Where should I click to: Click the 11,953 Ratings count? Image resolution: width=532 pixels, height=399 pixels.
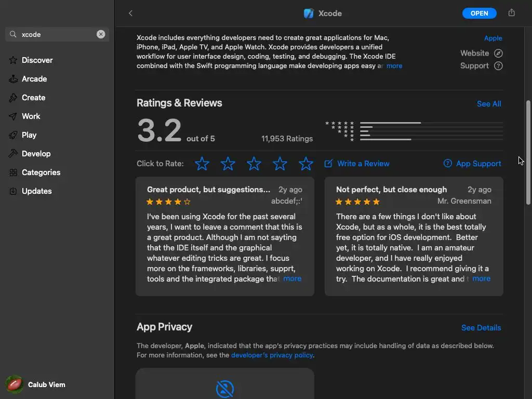[287, 138]
